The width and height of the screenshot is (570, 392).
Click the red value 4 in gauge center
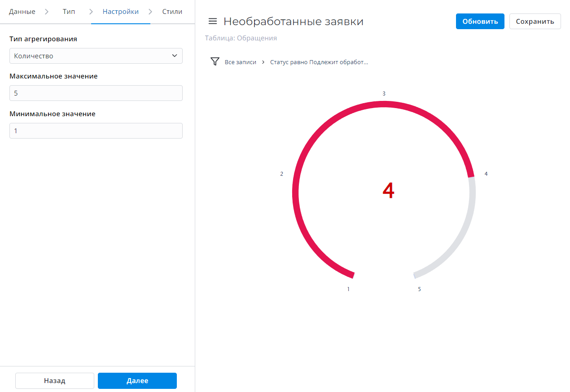point(388,191)
